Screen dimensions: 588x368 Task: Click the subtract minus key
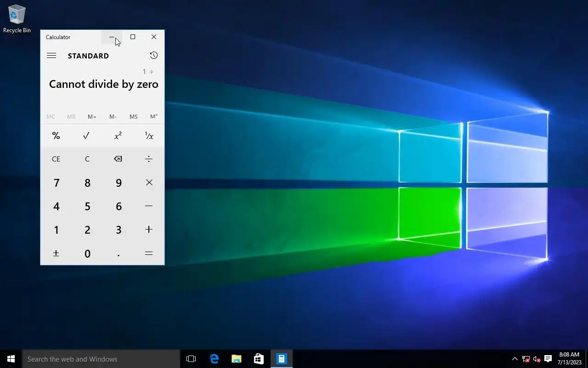(x=149, y=206)
